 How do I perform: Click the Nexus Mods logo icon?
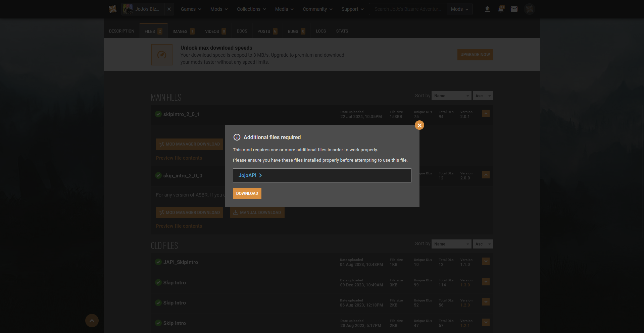(113, 9)
